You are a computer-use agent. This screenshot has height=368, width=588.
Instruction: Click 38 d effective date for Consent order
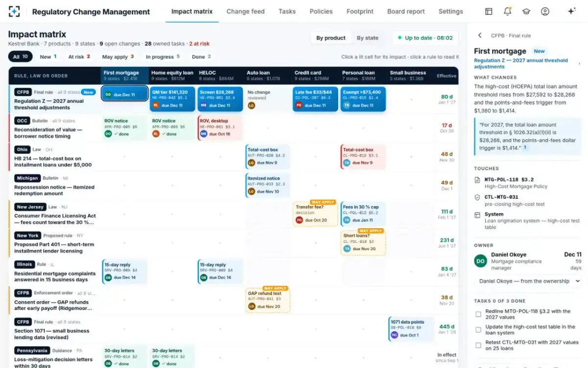(447, 300)
